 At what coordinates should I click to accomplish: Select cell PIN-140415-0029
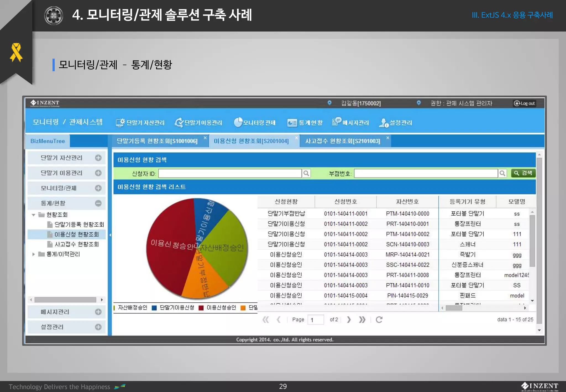pos(408,296)
